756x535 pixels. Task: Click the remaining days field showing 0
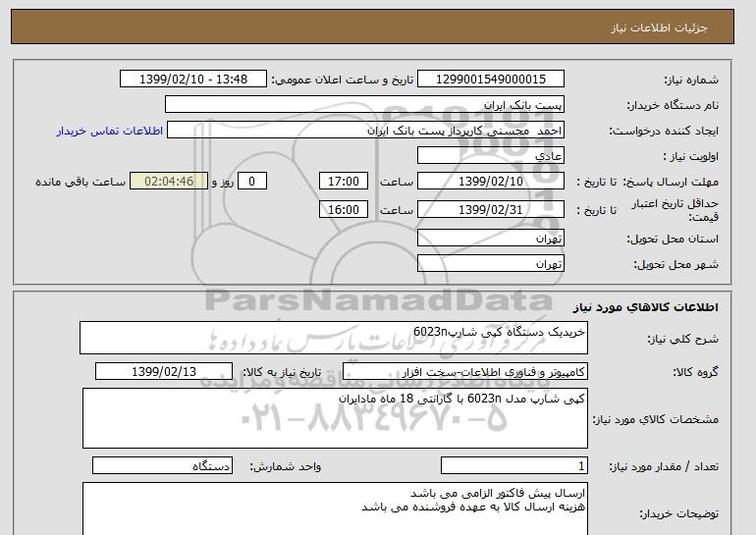click(x=251, y=182)
